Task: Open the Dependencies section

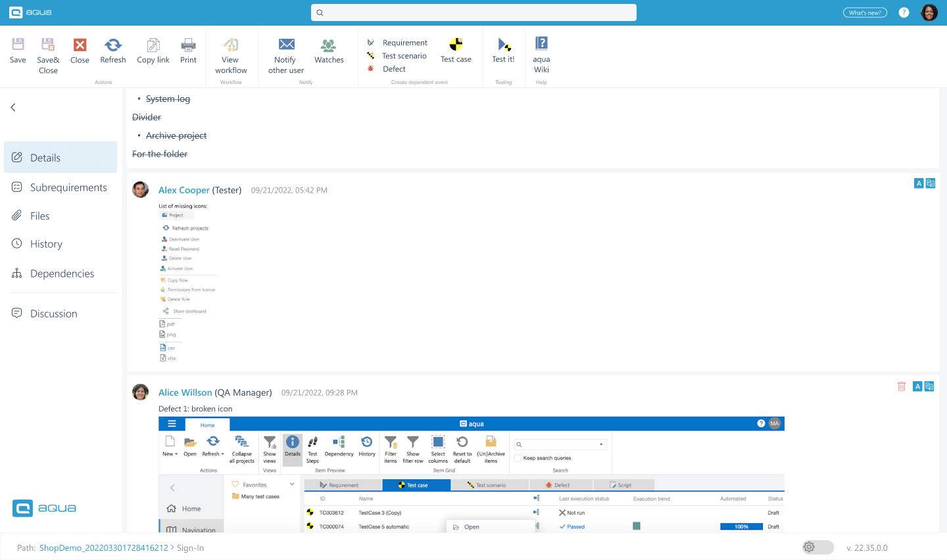Action: (62, 273)
